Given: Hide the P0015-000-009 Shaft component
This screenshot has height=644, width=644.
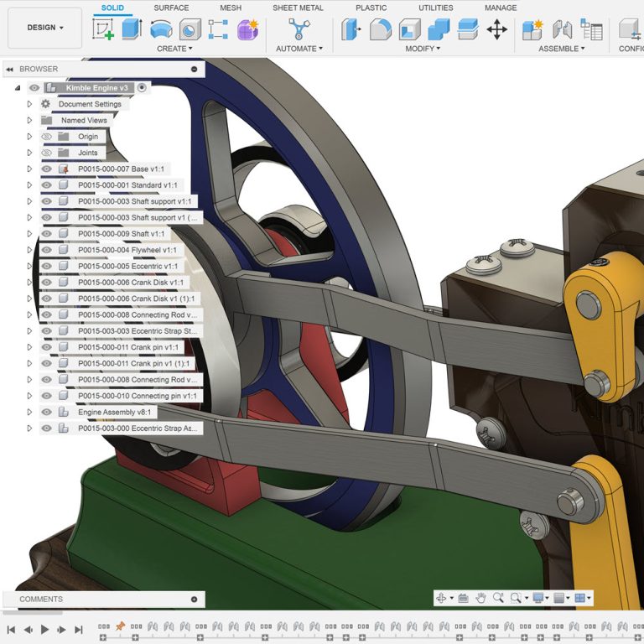Looking at the screenshot, I should pyautogui.click(x=47, y=234).
